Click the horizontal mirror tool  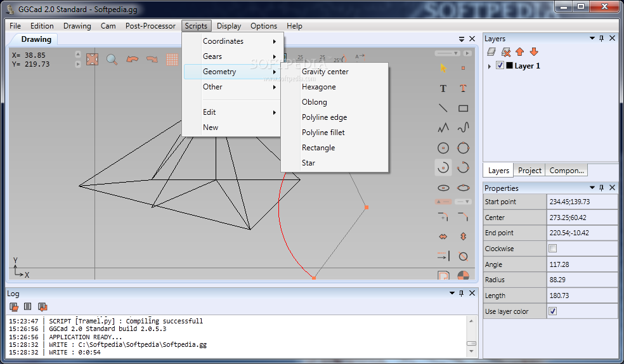click(443, 237)
